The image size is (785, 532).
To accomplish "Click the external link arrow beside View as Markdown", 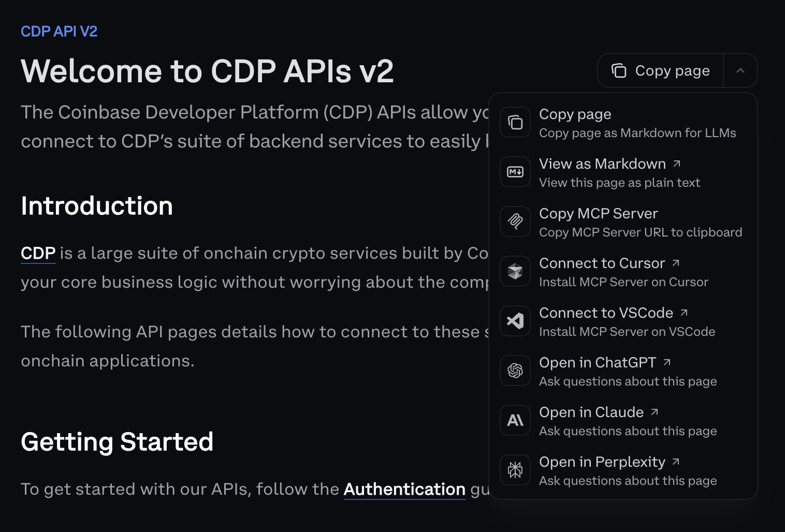I will 677,162.
